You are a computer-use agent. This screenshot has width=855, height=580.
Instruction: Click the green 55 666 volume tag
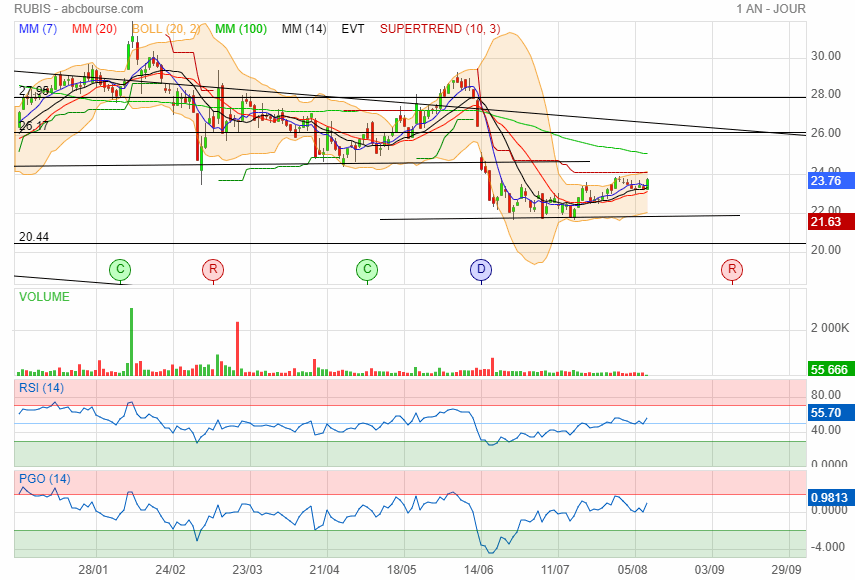831,370
